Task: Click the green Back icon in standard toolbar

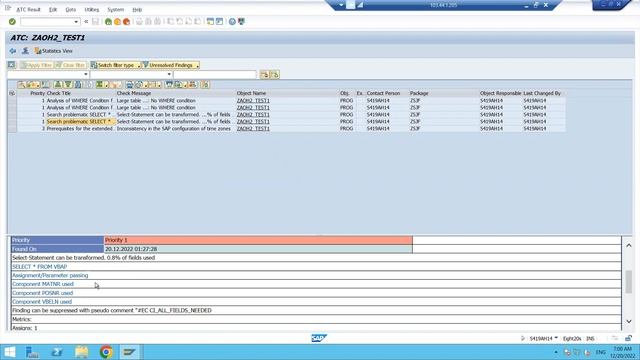Action: [108, 22]
